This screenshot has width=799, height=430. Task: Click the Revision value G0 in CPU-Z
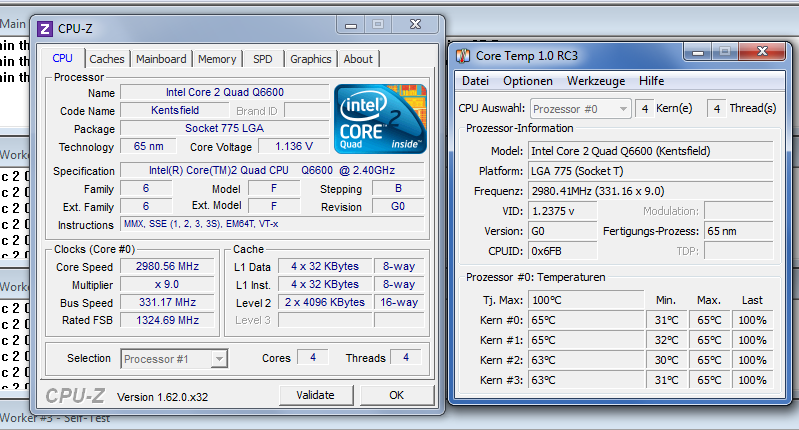point(398,206)
